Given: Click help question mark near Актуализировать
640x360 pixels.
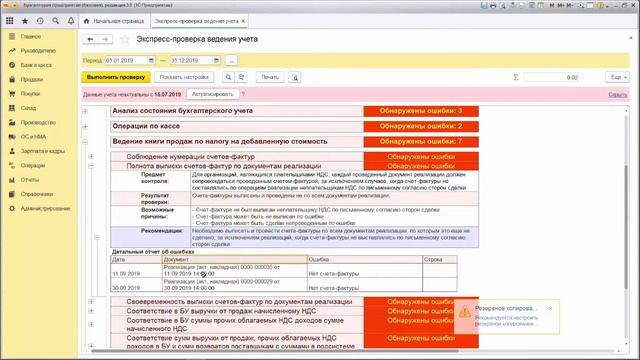Looking at the screenshot, I should pos(243,94).
